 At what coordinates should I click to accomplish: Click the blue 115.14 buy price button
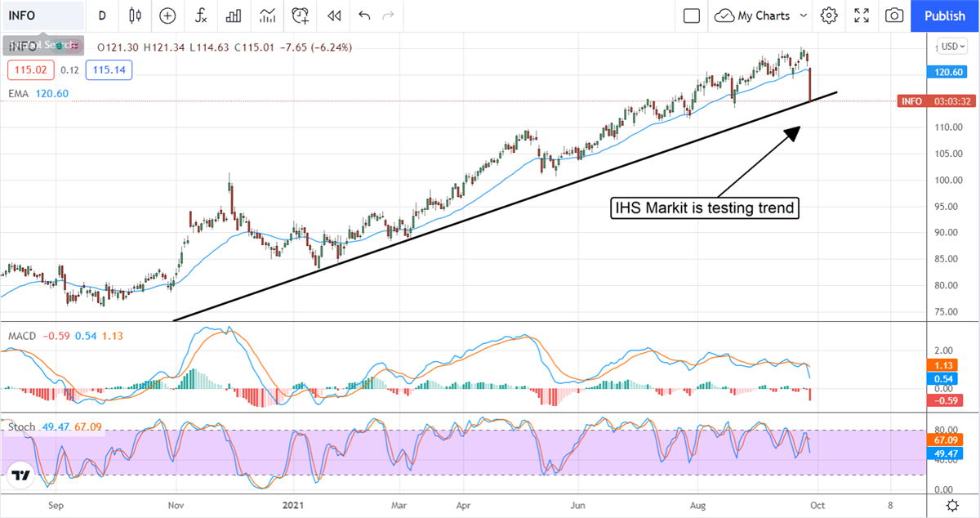tap(113, 70)
